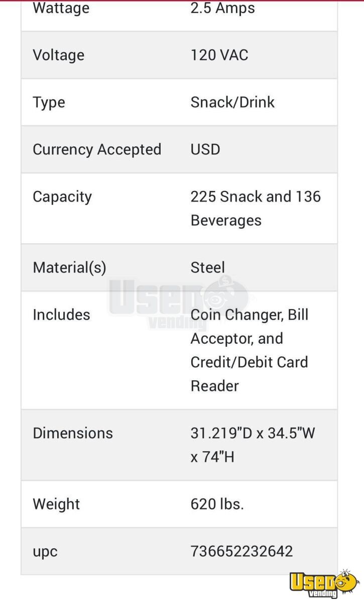
Task: Click the Steel material value
Action: click(x=207, y=267)
